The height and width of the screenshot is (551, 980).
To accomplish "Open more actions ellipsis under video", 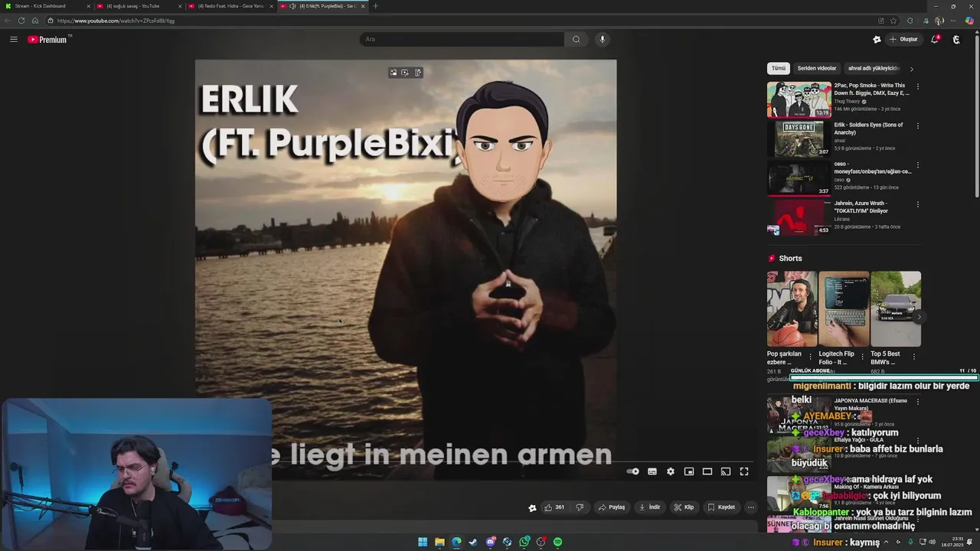I will [751, 507].
